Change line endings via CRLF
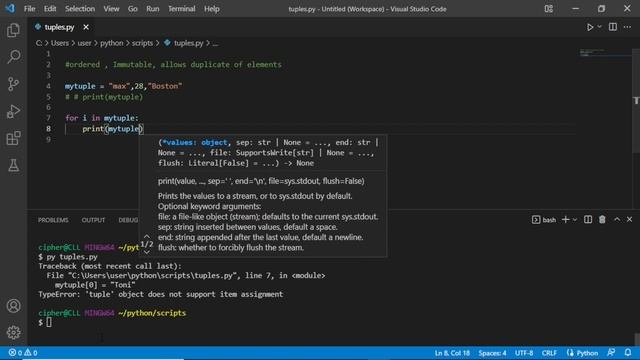This screenshot has width=640, height=360. (x=549, y=353)
